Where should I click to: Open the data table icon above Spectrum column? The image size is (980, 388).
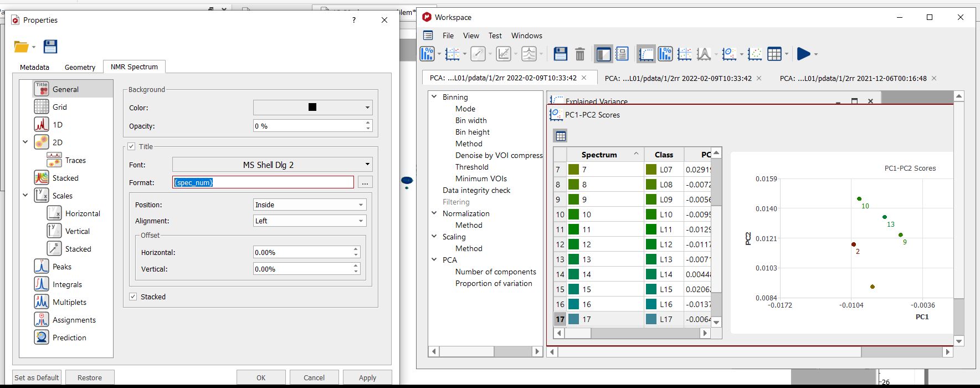point(561,136)
